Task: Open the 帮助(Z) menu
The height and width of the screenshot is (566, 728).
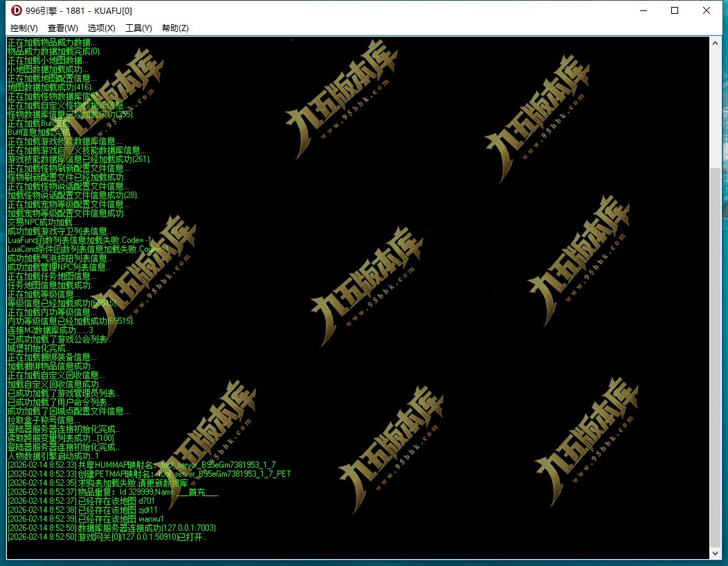Action: click(x=175, y=28)
